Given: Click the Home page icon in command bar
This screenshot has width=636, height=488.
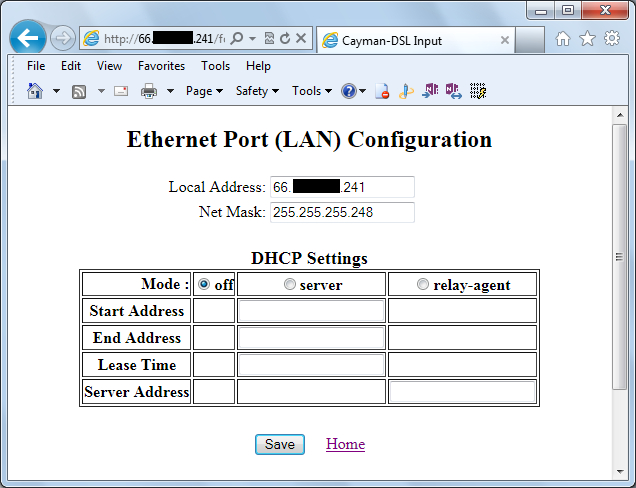Looking at the screenshot, I should (x=35, y=91).
